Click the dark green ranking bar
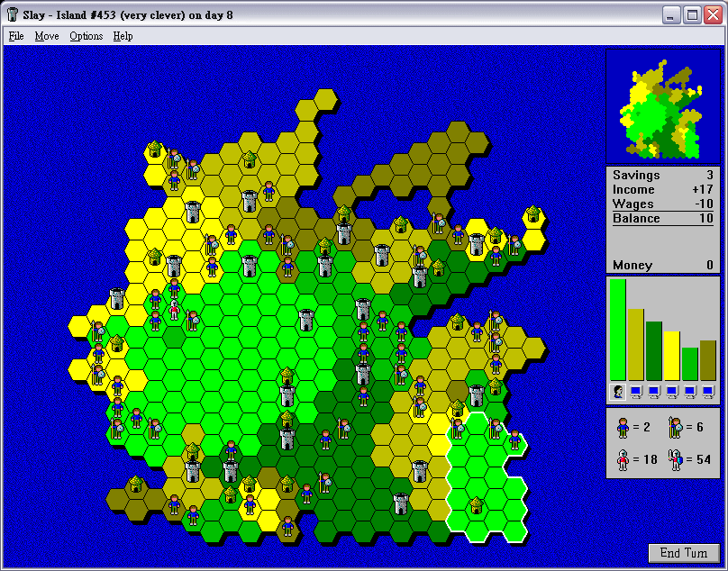The image size is (728, 571). pyautogui.click(x=654, y=351)
